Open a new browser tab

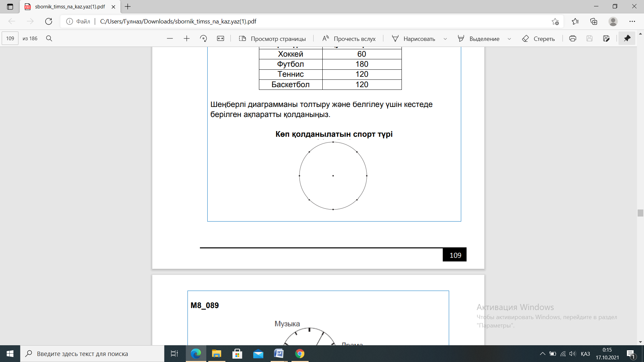128,7
